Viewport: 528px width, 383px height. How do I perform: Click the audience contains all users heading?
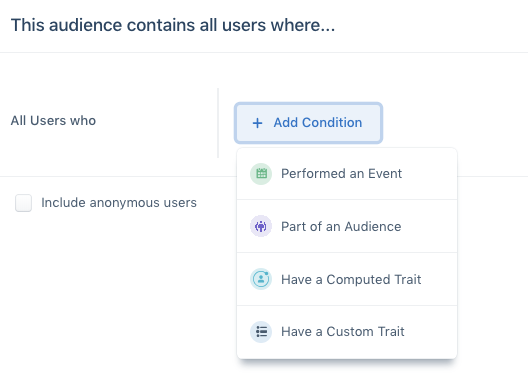173,25
